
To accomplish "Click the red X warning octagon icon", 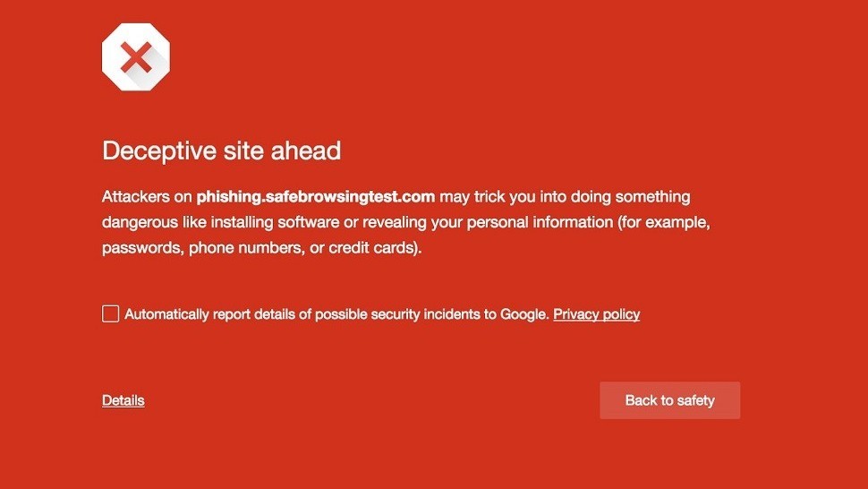I will tap(136, 58).
